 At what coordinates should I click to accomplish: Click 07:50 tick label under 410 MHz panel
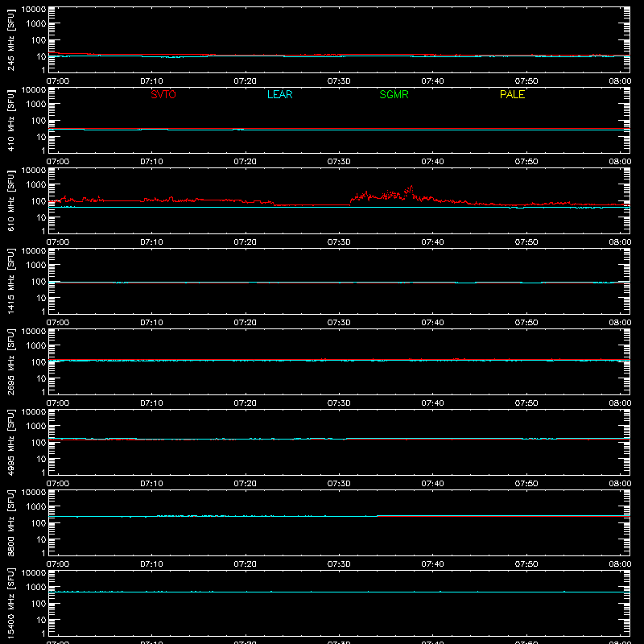(x=526, y=162)
